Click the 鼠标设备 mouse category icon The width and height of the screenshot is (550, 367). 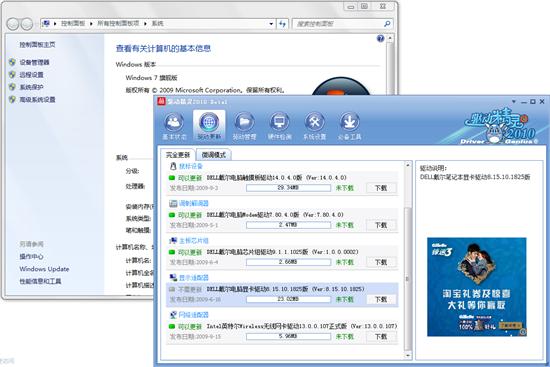173,166
